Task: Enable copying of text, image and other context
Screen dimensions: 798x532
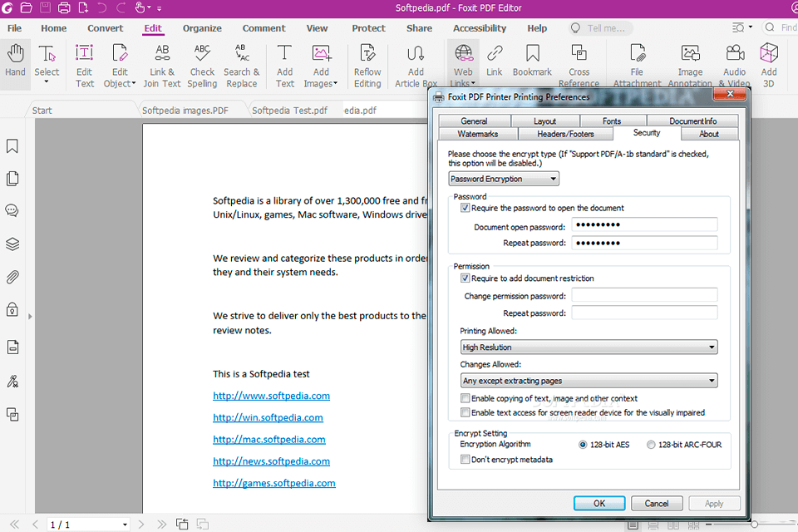Action: [x=465, y=397]
